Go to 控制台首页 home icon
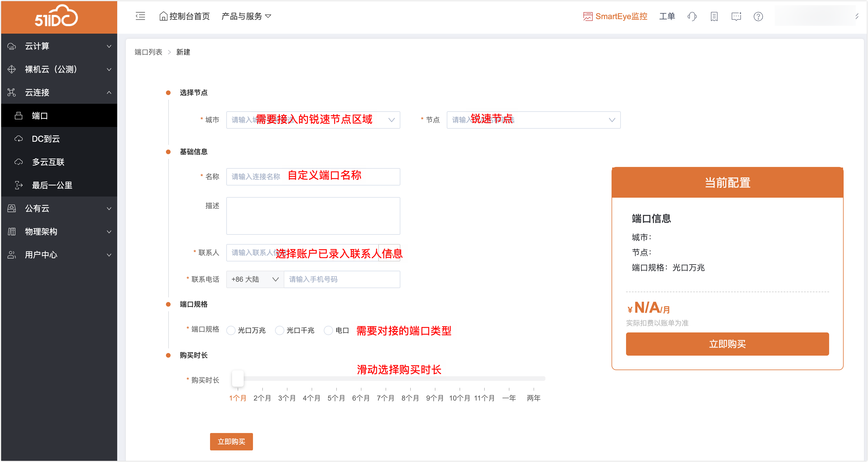Image resolution: width=868 pixels, height=462 pixels. pos(163,17)
